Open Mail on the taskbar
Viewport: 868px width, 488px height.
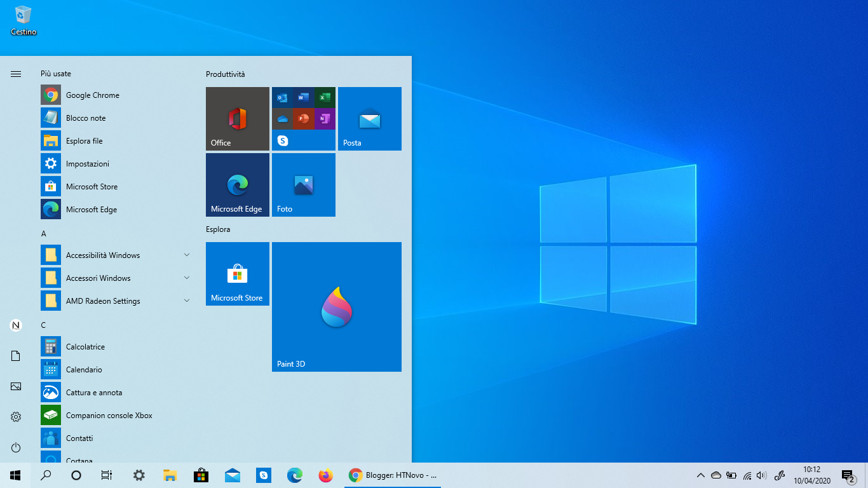(x=232, y=475)
